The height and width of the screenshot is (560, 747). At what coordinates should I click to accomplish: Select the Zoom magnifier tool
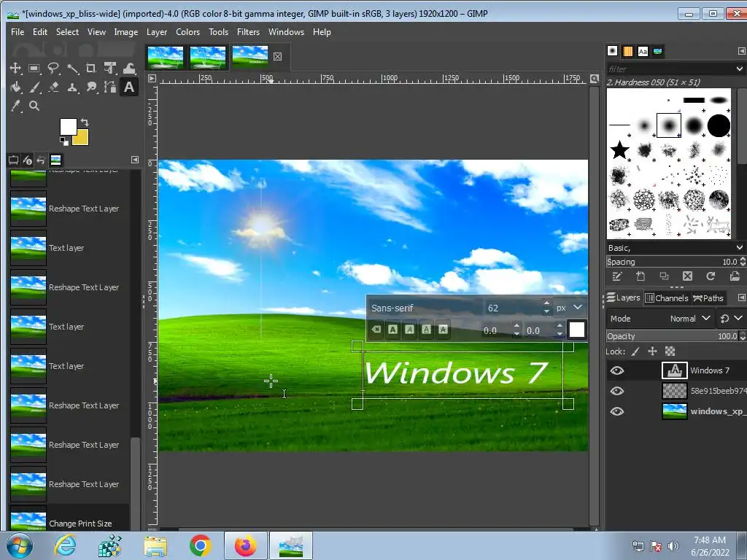coord(34,106)
